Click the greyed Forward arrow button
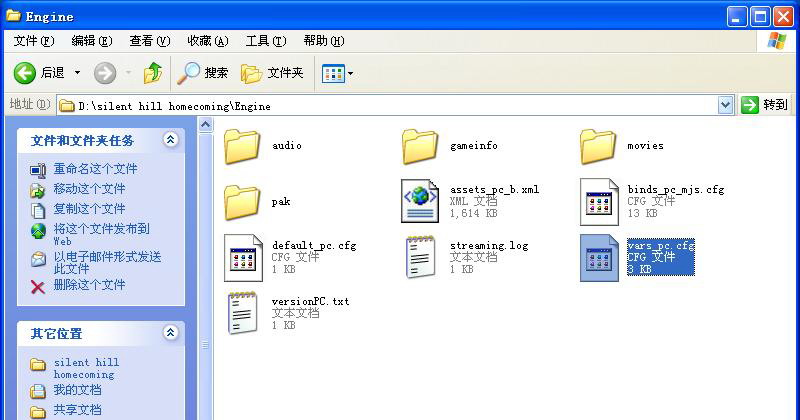The height and width of the screenshot is (420, 800). [105, 73]
